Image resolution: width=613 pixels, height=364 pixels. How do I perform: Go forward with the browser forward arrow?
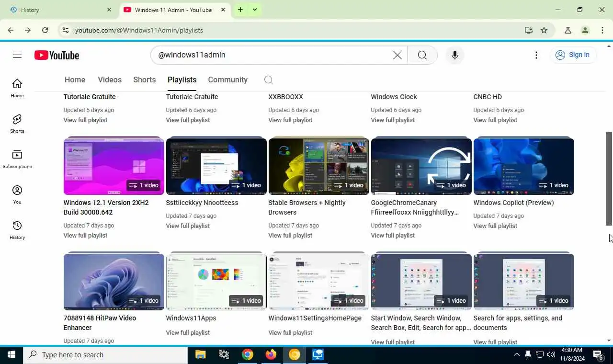28,30
